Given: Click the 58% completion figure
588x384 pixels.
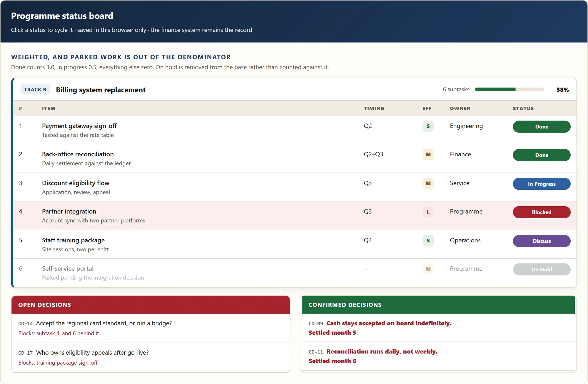Looking at the screenshot, I should click(x=562, y=90).
